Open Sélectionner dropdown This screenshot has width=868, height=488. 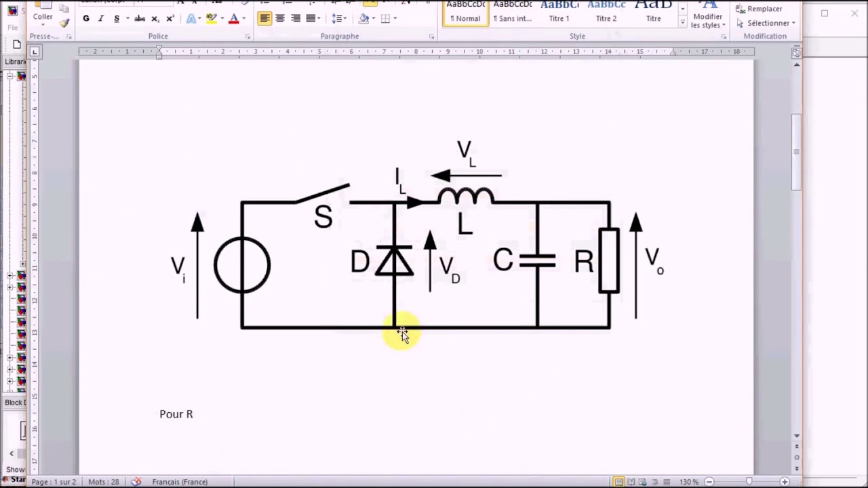(x=766, y=23)
